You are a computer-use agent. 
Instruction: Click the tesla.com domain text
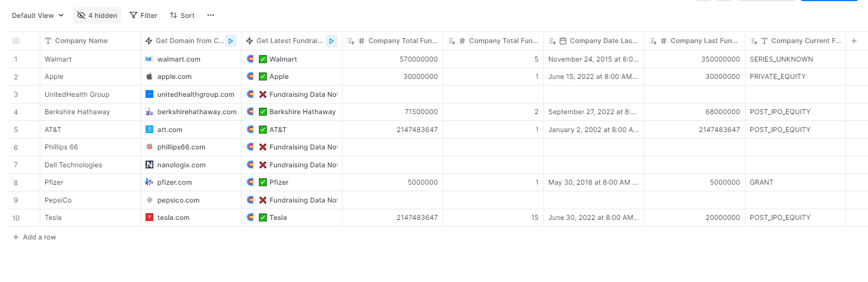pyautogui.click(x=173, y=218)
